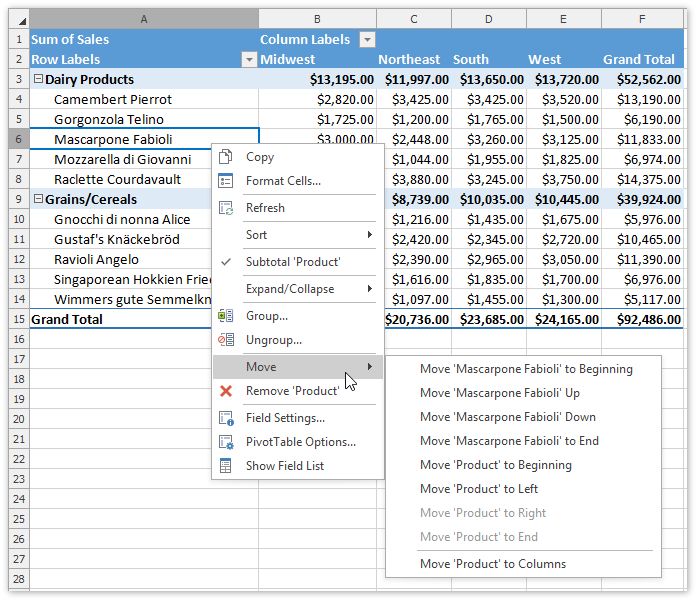This screenshot has width=699, height=603.
Task: Collapse the Dairy Products group
Action: (38, 80)
